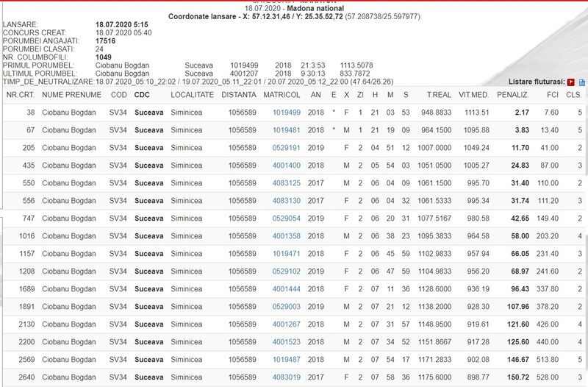Viewport: 588px width, 387px height.
Task: Click the NUME PRENUME column header
Action: [x=72, y=95]
